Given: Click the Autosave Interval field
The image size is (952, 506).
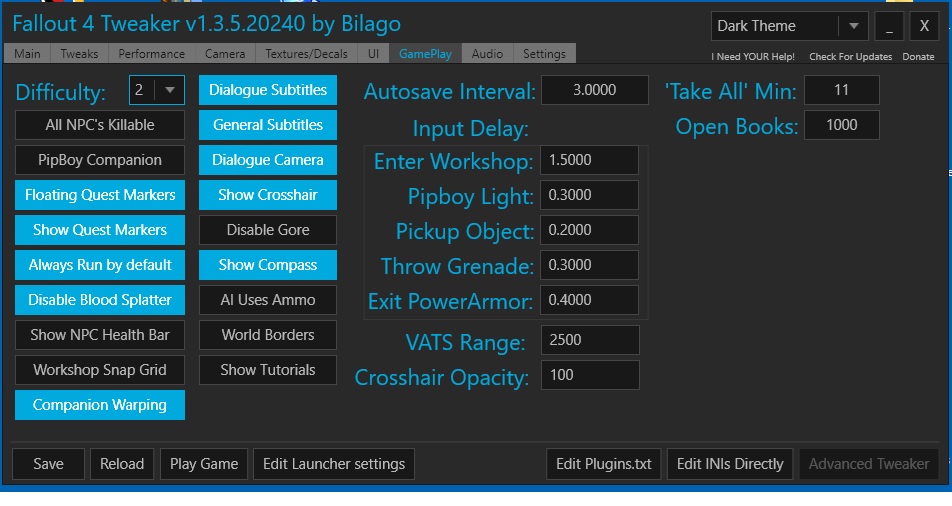Looking at the screenshot, I should (595, 90).
